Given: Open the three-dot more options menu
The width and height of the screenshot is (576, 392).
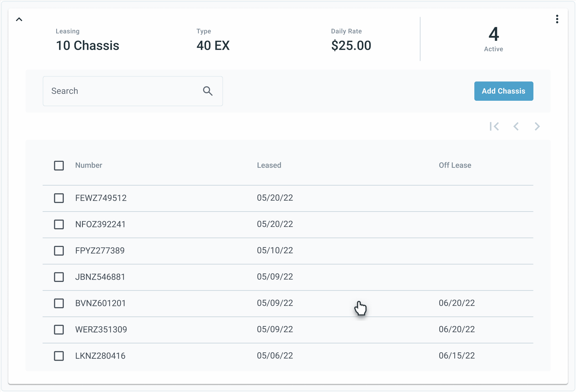Looking at the screenshot, I should pyautogui.click(x=557, y=19).
